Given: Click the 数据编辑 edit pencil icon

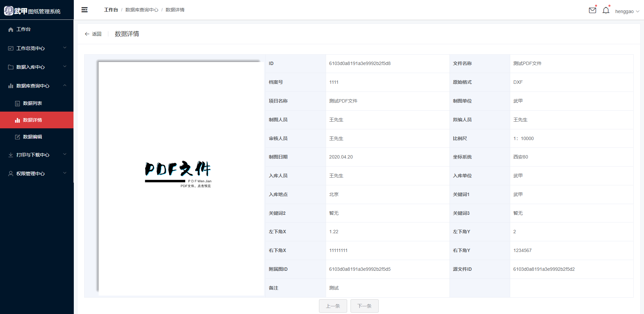Looking at the screenshot, I should 17,137.
